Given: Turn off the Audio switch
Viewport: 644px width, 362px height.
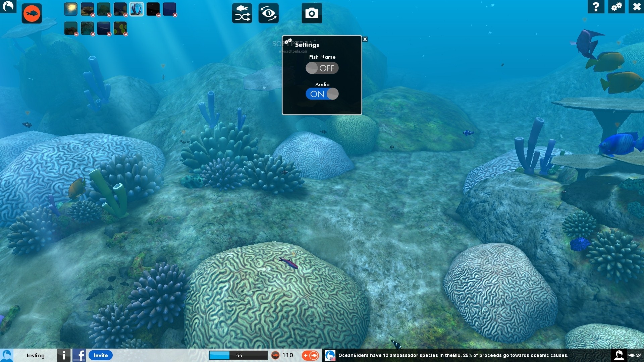Looking at the screenshot, I should pyautogui.click(x=322, y=94).
